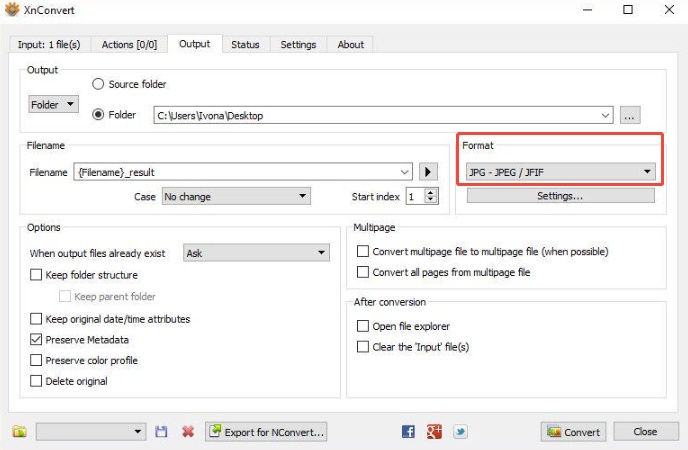This screenshot has height=450, width=688.
Task: Enable Keep folder structure checkbox
Action: point(36,275)
